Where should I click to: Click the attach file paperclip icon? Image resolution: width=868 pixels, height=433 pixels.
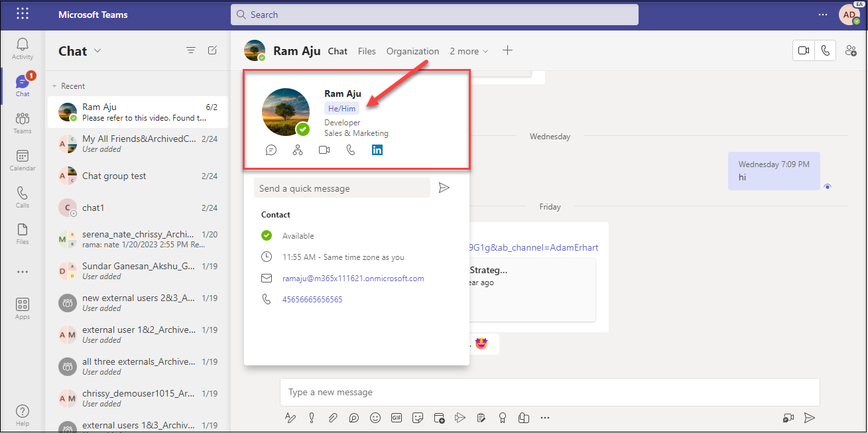pos(333,418)
